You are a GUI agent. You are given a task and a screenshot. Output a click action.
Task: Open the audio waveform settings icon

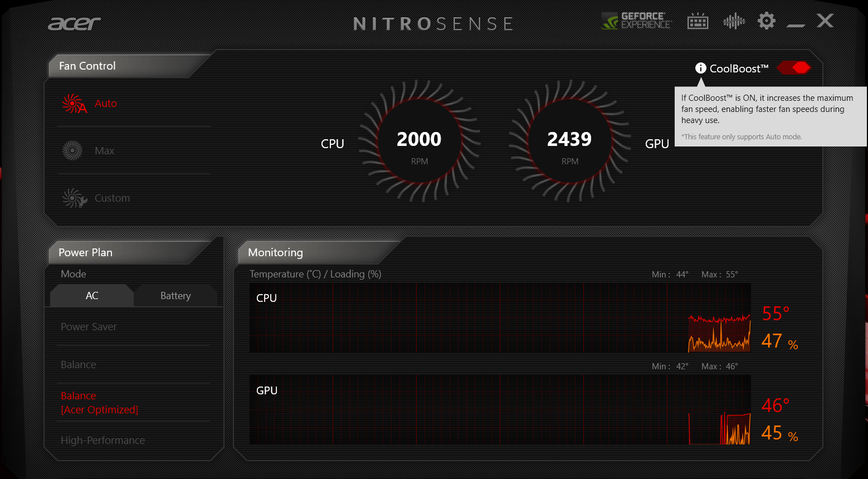coord(734,22)
